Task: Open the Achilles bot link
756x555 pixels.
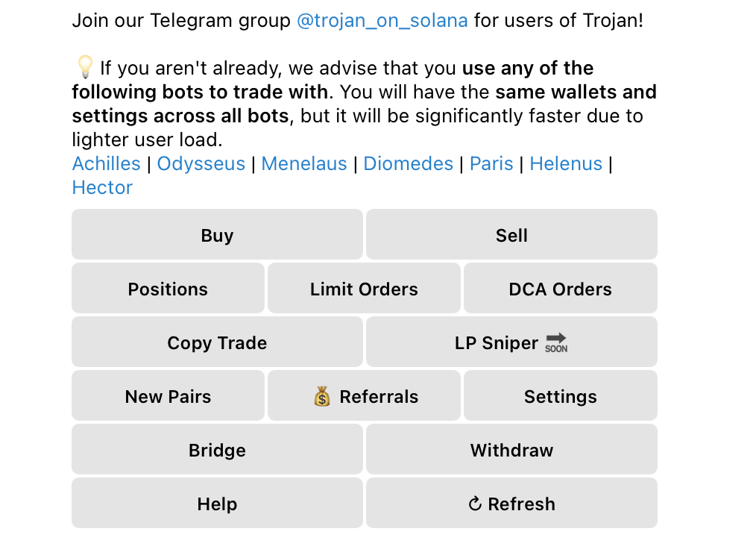Action: tap(106, 163)
